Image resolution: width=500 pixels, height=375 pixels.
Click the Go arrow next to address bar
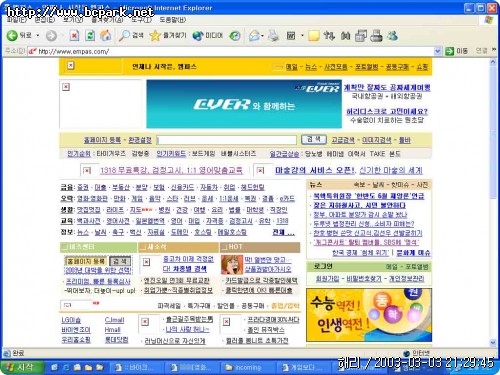[449, 51]
